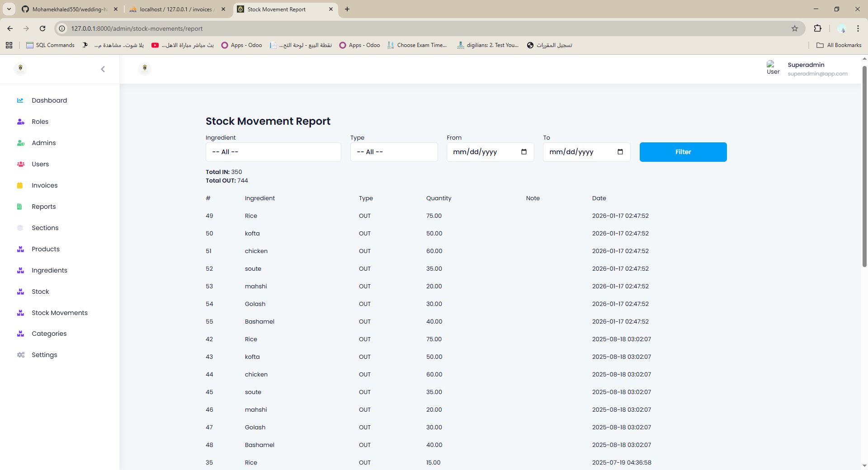Viewport: 868px width, 470px height.
Task: Click the Dashboard chart icon in sidebar
Action: (20, 100)
